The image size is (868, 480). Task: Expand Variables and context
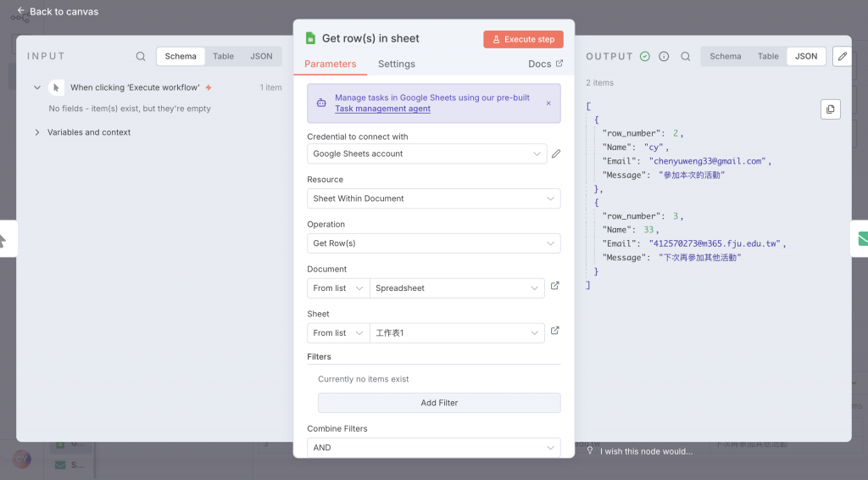tap(37, 132)
